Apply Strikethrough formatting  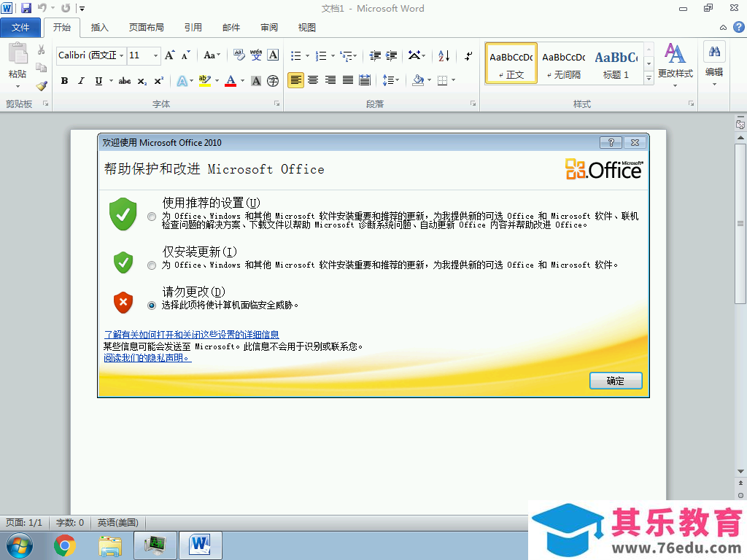125,81
